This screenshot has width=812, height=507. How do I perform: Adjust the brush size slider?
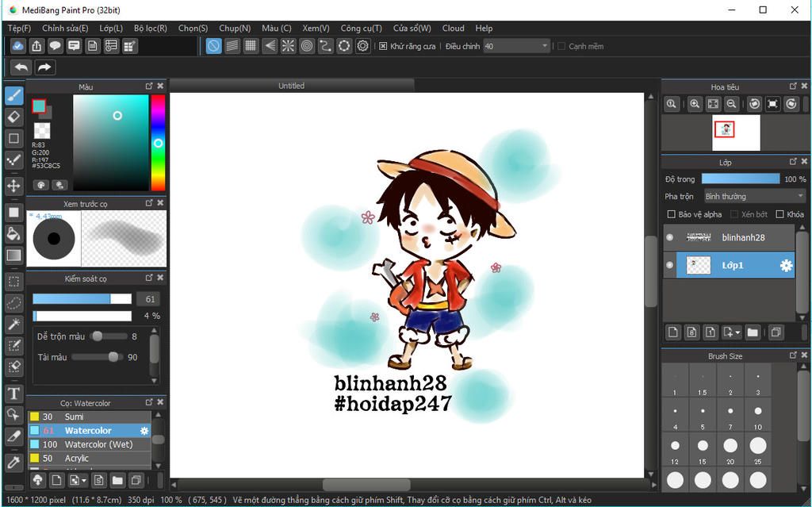(82, 298)
